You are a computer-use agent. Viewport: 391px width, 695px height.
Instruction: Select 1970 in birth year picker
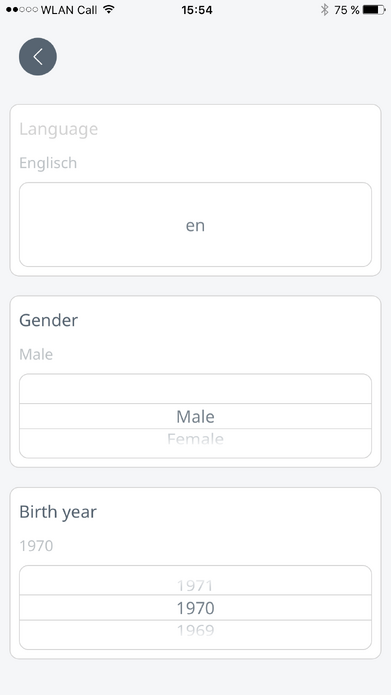tap(195, 608)
